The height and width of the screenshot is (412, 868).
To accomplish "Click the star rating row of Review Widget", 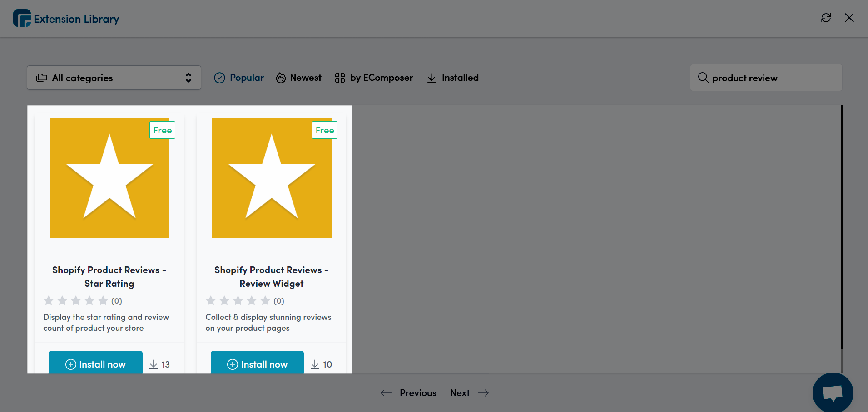I will point(245,301).
